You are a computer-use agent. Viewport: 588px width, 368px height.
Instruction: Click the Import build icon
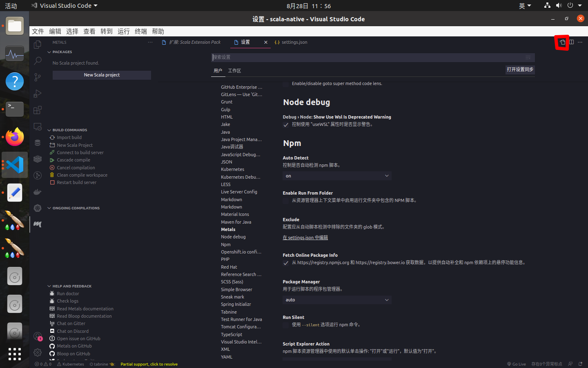click(52, 137)
